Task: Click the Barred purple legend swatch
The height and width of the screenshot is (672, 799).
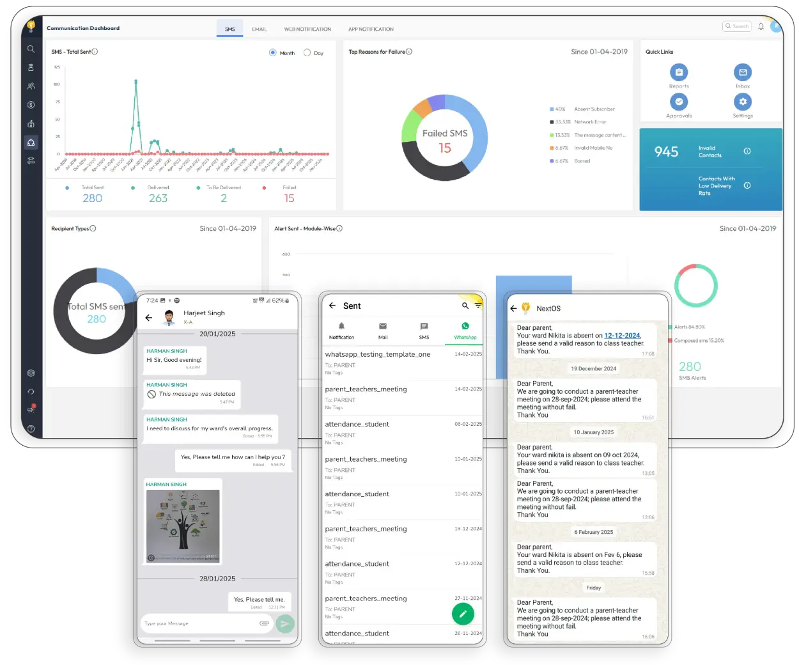Action: coord(552,161)
